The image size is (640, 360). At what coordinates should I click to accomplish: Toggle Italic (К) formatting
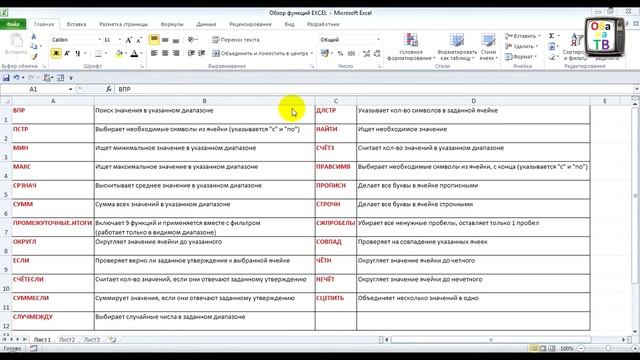click(67, 53)
